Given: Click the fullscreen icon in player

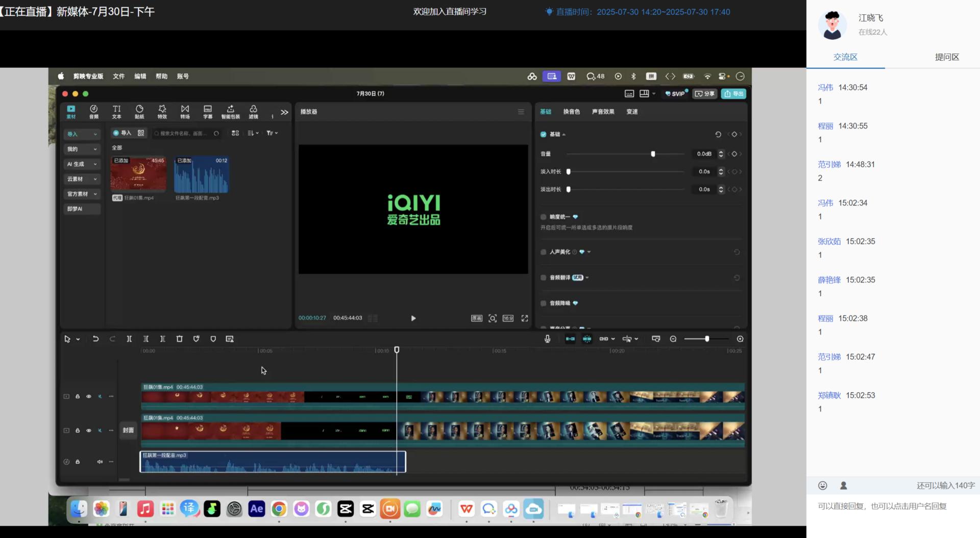Looking at the screenshot, I should (524, 318).
